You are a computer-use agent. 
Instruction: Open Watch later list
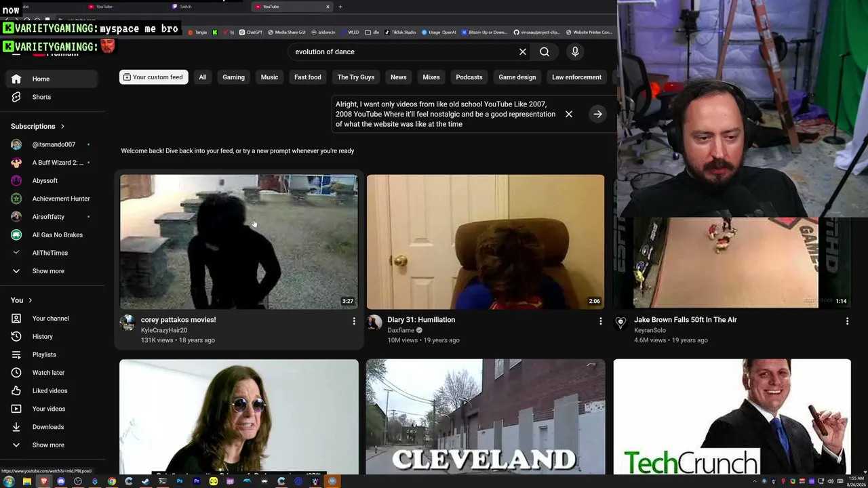pyautogui.click(x=53, y=373)
